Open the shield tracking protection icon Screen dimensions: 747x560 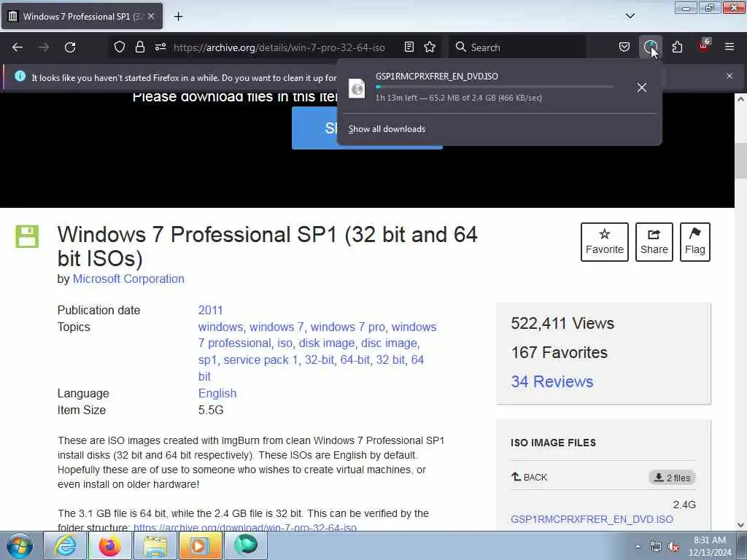[120, 47]
